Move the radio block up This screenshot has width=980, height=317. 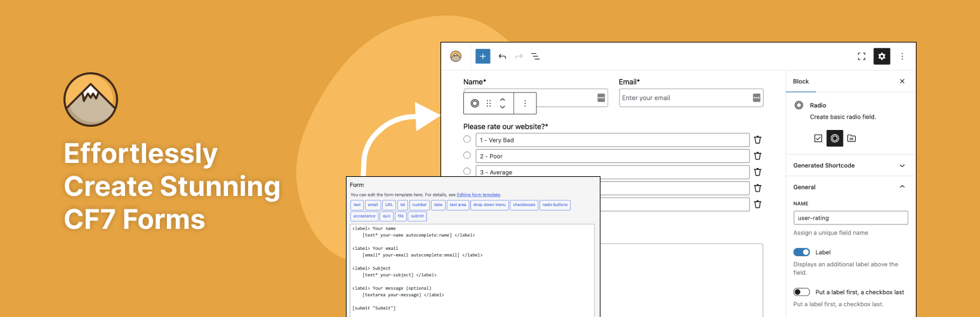click(502, 100)
